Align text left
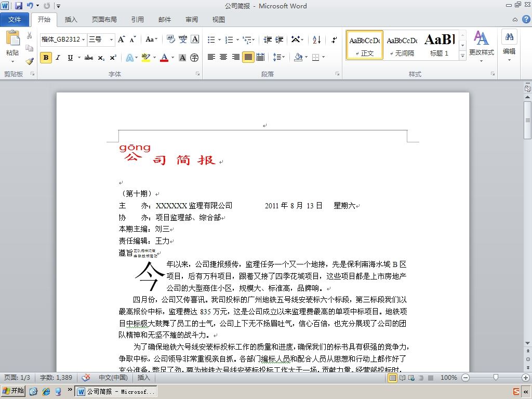 (211, 57)
